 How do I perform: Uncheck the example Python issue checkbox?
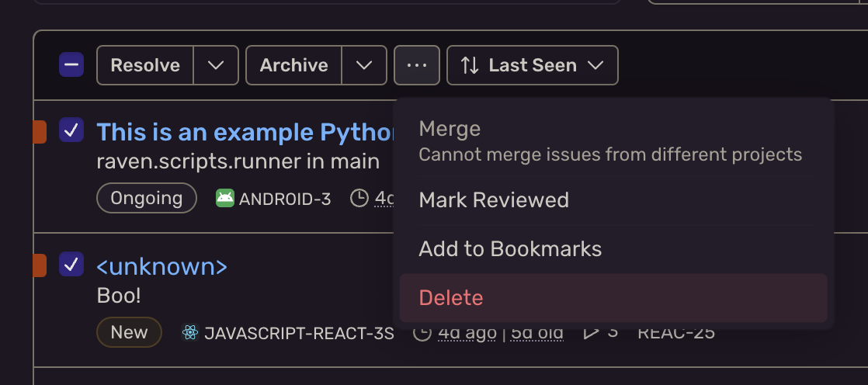coord(71,130)
